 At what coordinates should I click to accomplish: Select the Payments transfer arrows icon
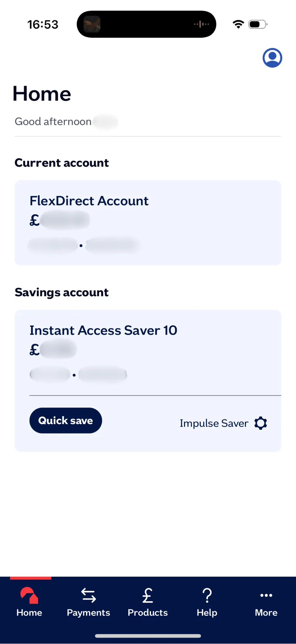coord(88,595)
